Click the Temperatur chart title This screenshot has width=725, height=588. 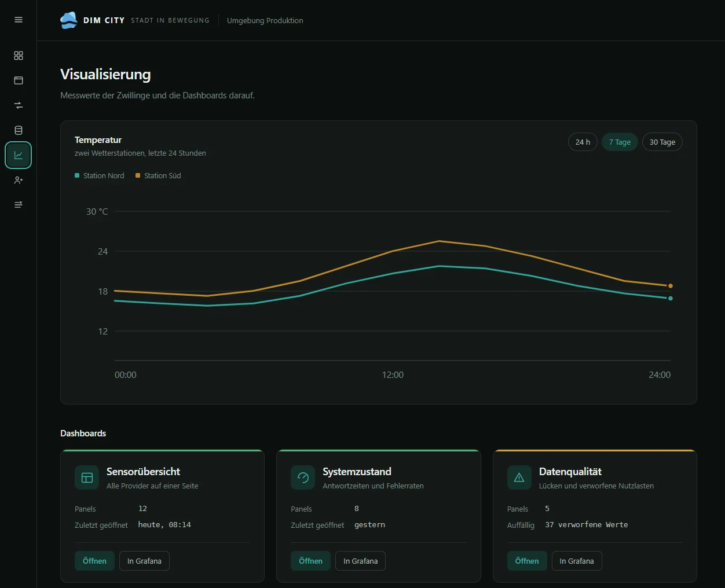click(x=98, y=139)
